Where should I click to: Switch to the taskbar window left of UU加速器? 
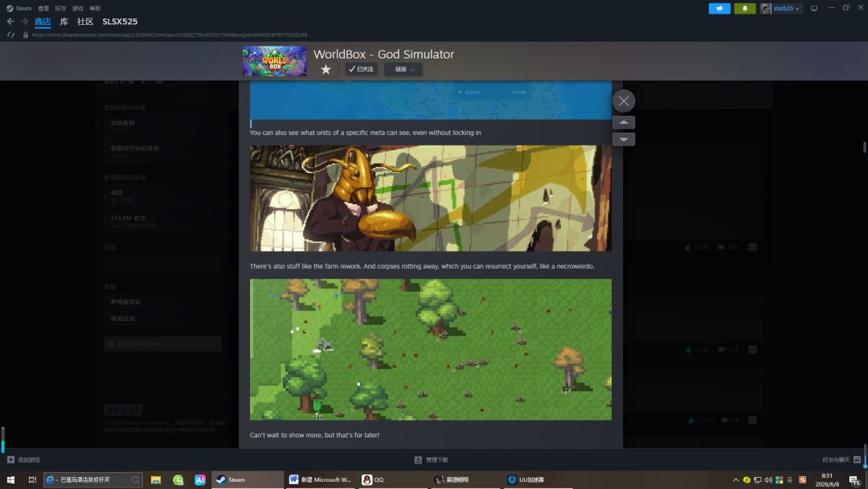coord(465,479)
